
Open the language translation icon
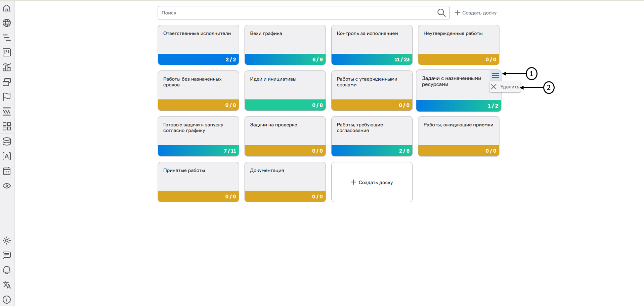tap(7, 285)
